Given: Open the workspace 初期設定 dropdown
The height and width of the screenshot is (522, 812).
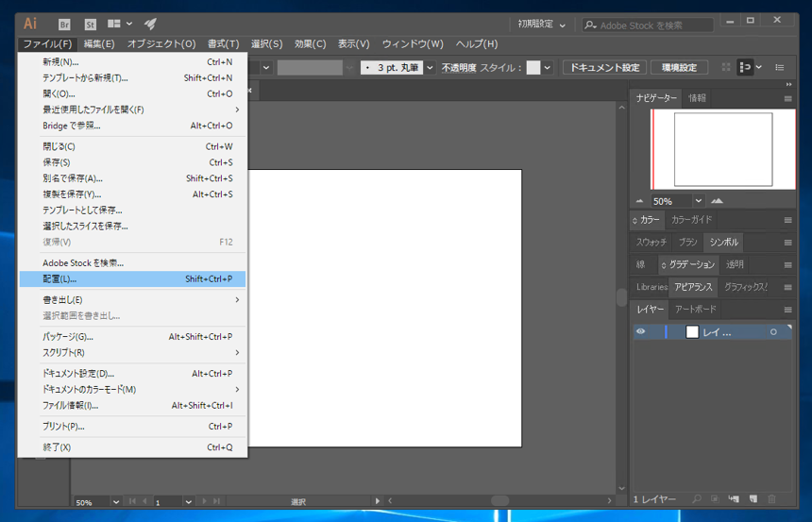Looking at the screenshot, I should click(x=542, y=25).
